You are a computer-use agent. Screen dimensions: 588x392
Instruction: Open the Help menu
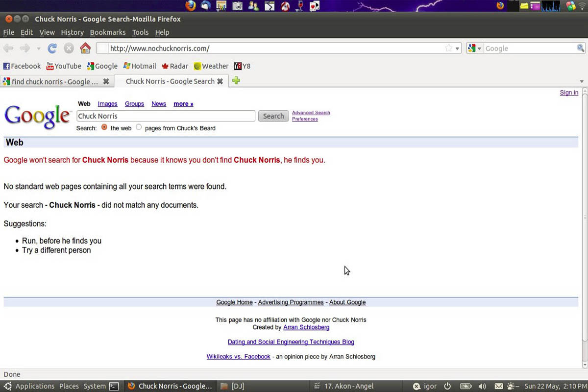coord(162,32)
